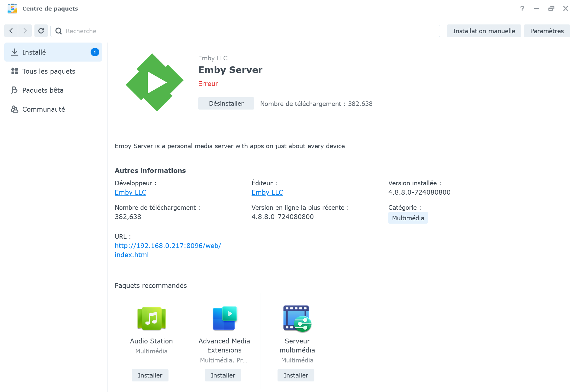The image size is (578, 392).
Task: Click the Communauté people icon
Action: pos(14,109)
